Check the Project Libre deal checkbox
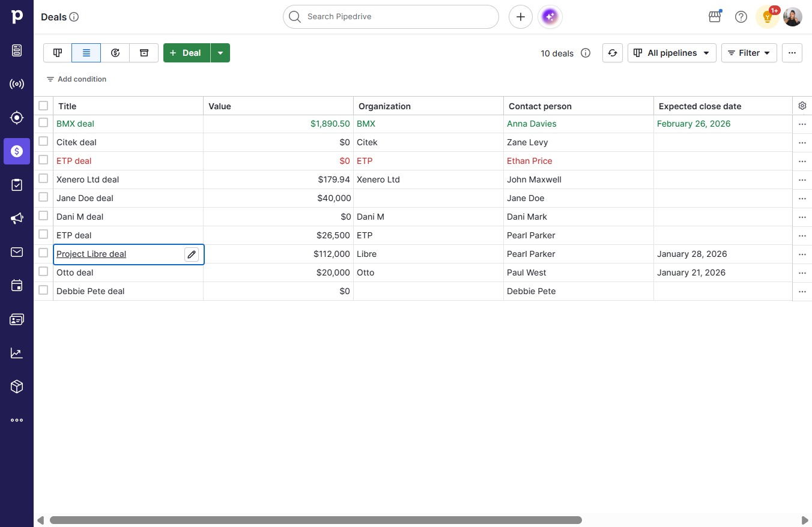This screenshot has width=812, height=527. click(x=43, y=253)
